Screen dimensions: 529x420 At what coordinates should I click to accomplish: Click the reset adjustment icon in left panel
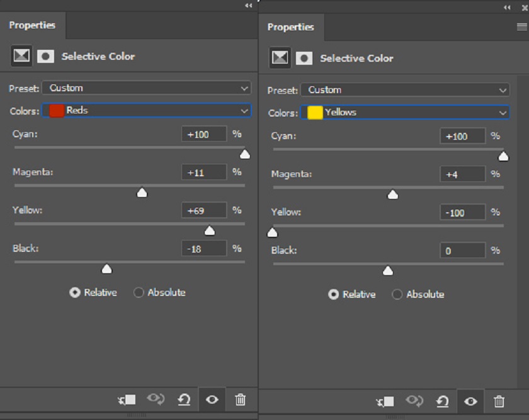point(184,400)
